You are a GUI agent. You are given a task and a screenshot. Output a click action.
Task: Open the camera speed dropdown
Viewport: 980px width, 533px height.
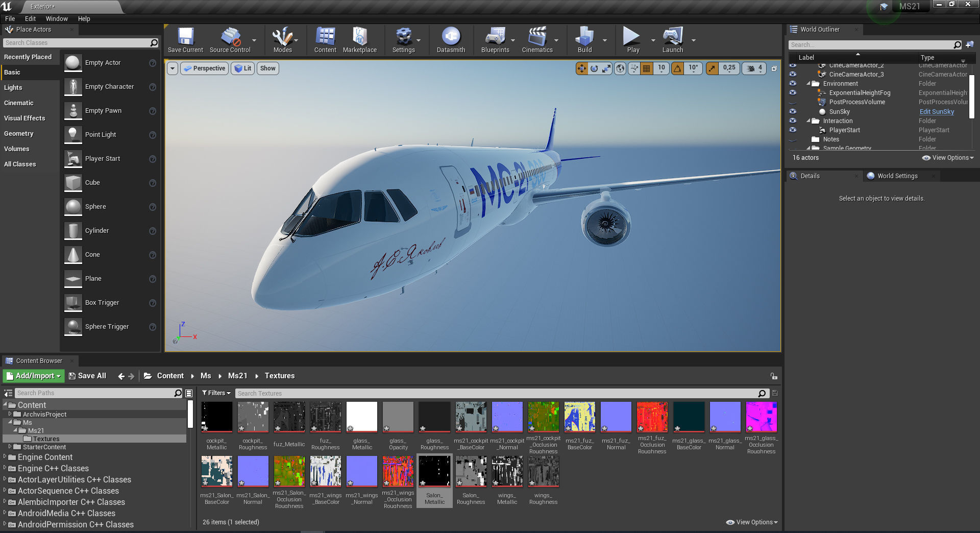click(754, 68)
